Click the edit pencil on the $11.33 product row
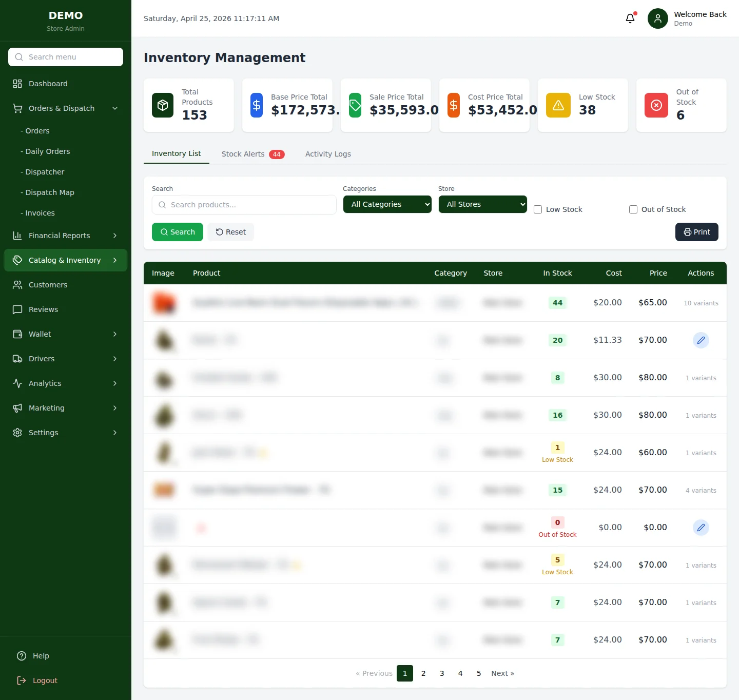Viewport: 739px width, 700px height. (701, 340)
